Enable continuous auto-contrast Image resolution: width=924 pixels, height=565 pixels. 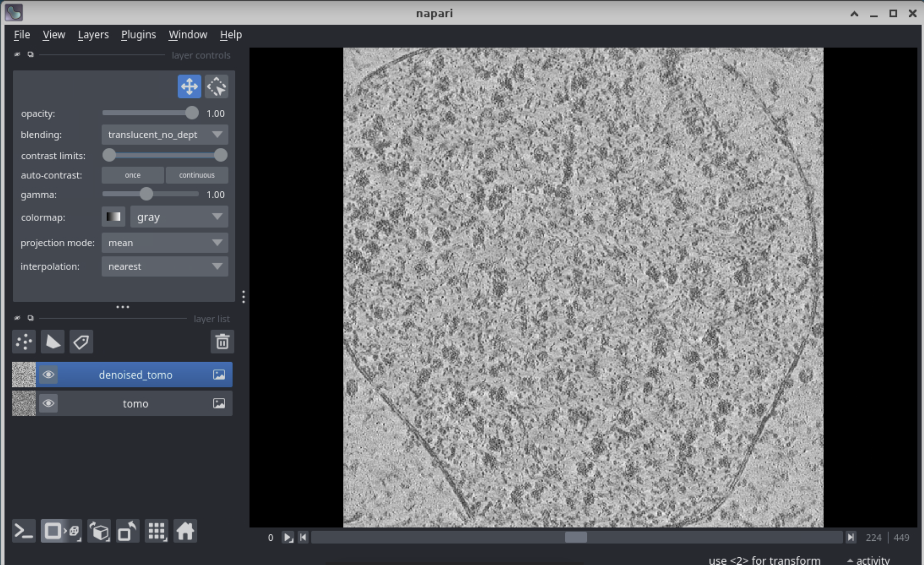coord(196,175)
